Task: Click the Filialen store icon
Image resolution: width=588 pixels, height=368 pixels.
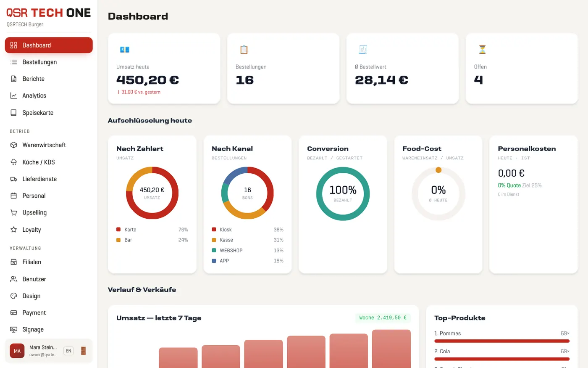Action: click(x=14, y=262)
